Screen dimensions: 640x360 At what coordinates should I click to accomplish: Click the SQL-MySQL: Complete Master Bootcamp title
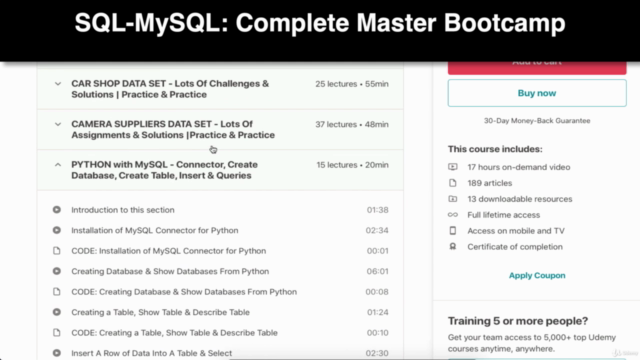point(320,22)
